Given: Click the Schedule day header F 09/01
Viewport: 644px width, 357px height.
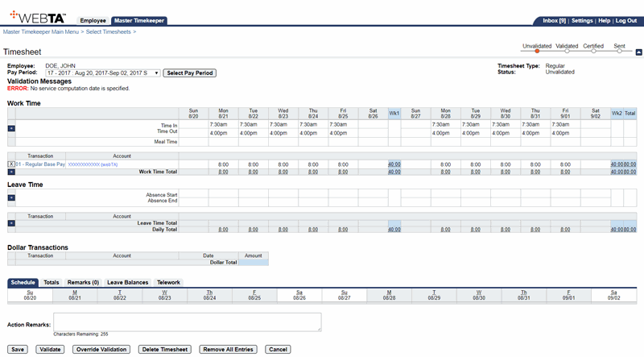Looking at the screenshot, I should 569,295.
